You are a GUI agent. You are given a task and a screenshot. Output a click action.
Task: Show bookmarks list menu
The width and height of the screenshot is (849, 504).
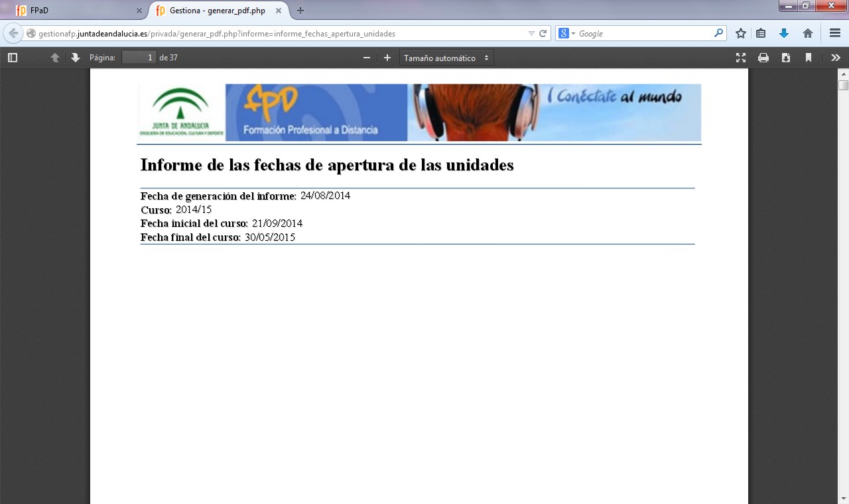coord(761,34)
